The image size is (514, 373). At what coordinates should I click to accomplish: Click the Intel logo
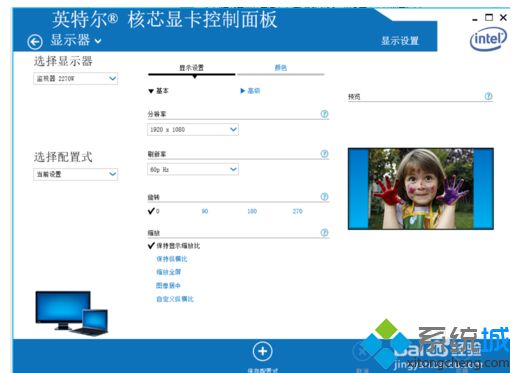click(x=488, y=39)
